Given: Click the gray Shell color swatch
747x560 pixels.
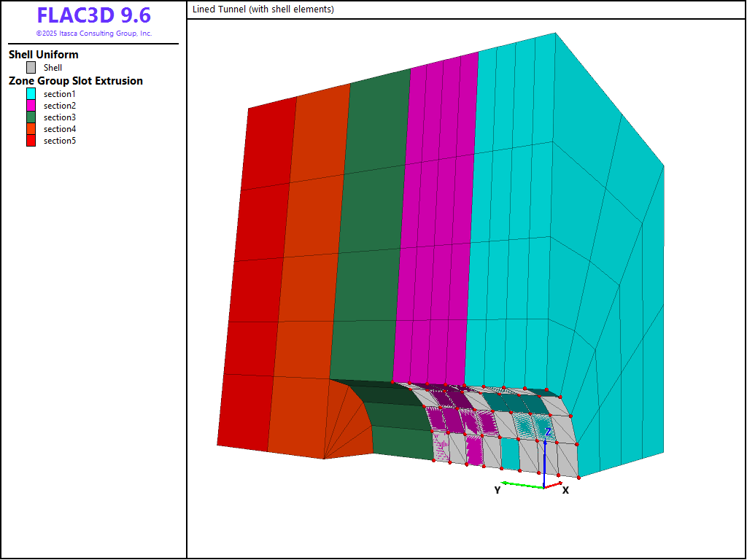Looking at the screenshot, I should click(31, 68).
